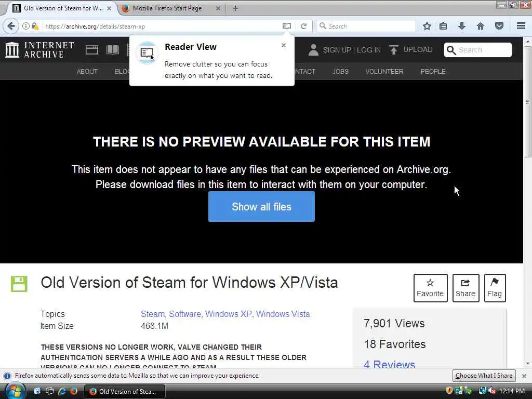Click Old Version of Steam taskbar button
Image resolution: width=532 pixels, height=399 pixels.
124,391
